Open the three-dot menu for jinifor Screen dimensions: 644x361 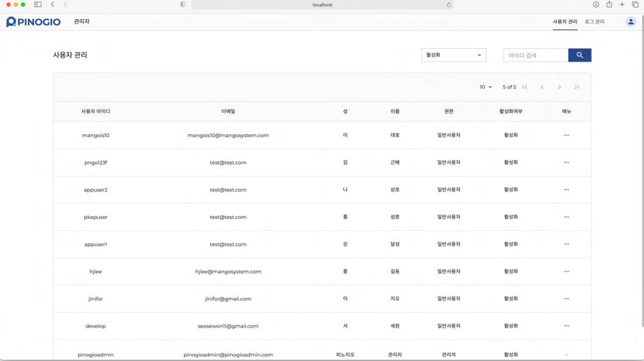coord(566,299)
